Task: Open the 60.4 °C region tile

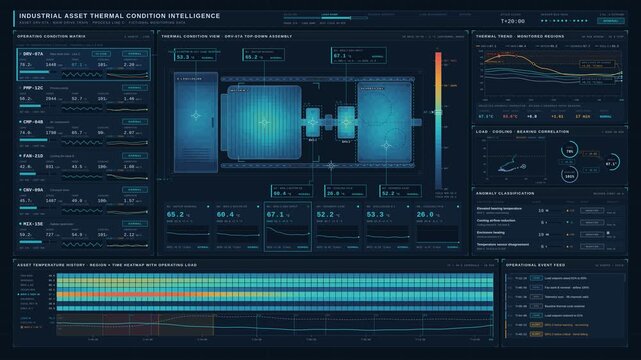Action: pyautogui.click(x=238, y=226)
